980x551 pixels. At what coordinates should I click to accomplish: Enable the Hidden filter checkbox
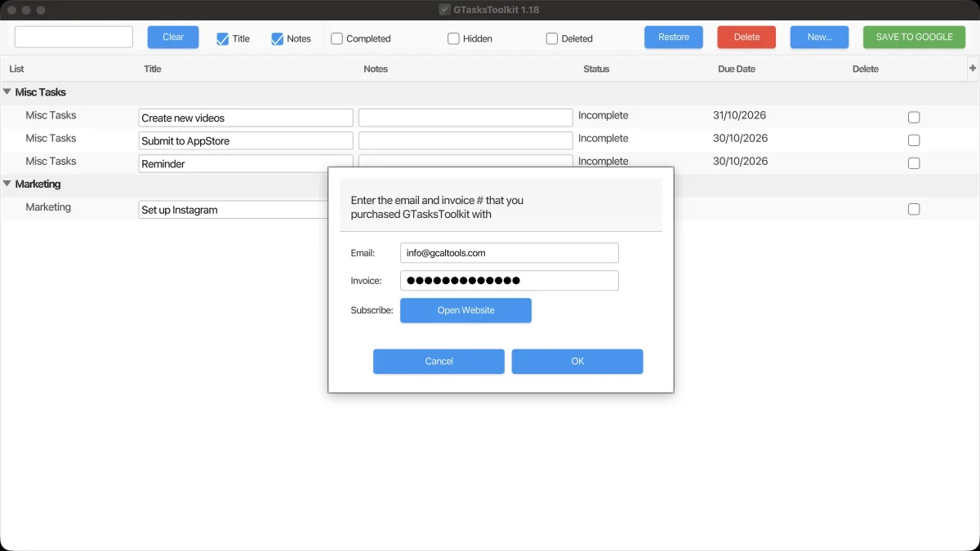(x=453, y=38)
